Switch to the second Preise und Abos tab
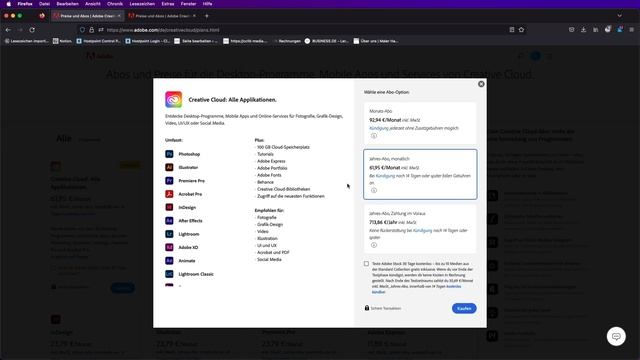 [x=162, y=16]
